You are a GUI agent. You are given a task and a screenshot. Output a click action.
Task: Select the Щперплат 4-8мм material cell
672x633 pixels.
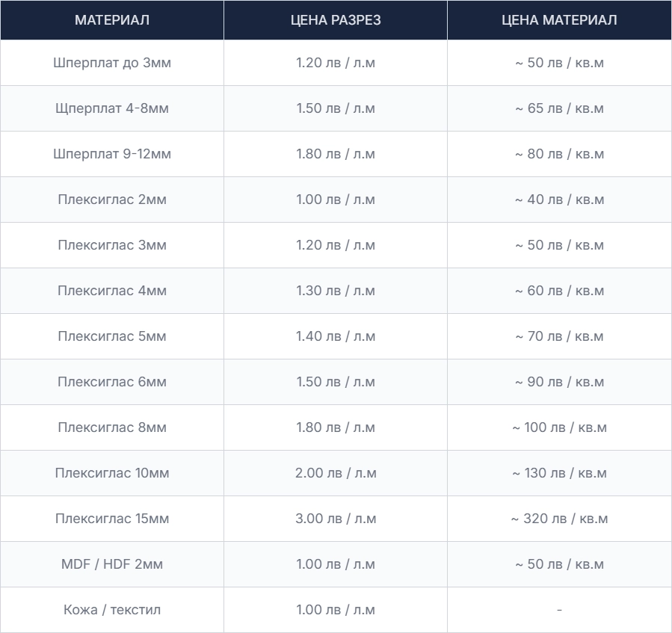coord(112,108)
